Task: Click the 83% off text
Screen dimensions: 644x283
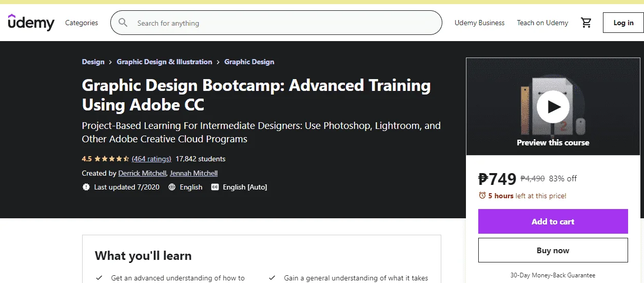Action: coord(563,179)
